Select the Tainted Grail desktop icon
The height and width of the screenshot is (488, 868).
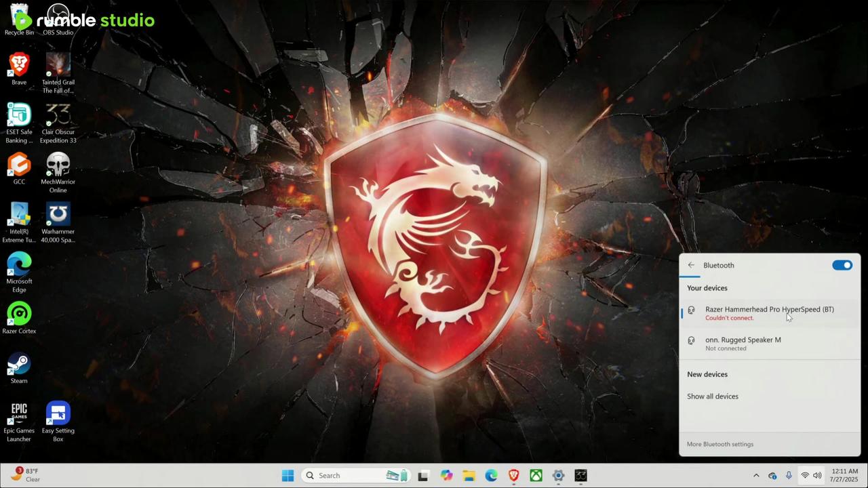[x=58, y=73]
